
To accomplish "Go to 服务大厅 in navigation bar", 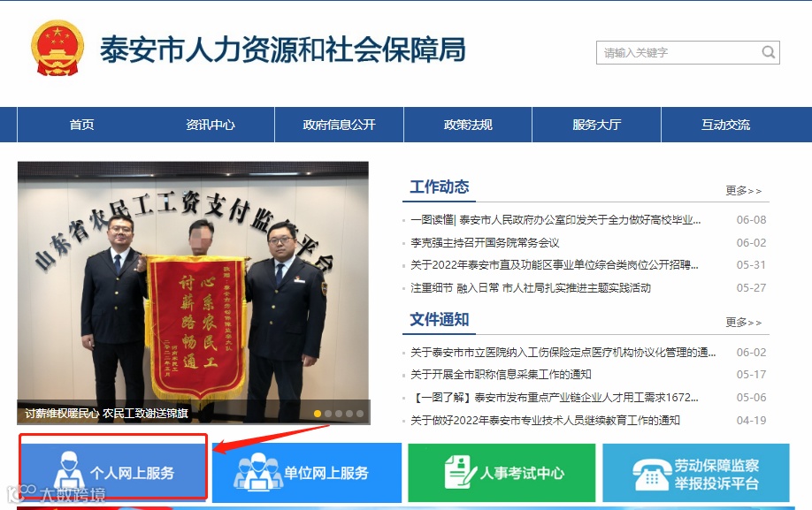I will (x=596, y=125).
